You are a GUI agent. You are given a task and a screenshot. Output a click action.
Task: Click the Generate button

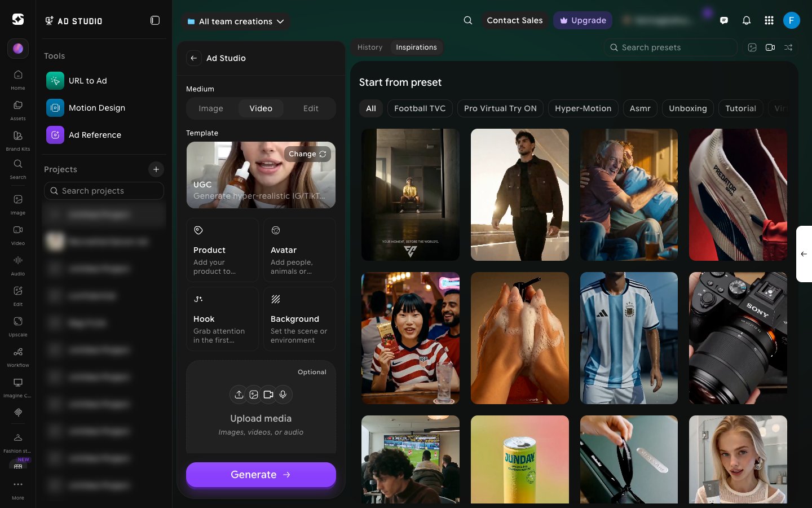(x=261, y=475)
